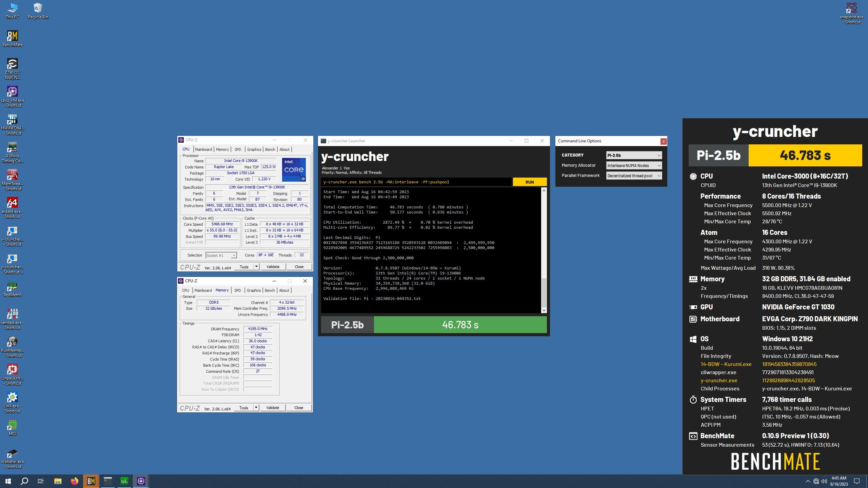Open the Socket #1 selection dropdown
Screen dimensions: 868x488
(221, 255)
